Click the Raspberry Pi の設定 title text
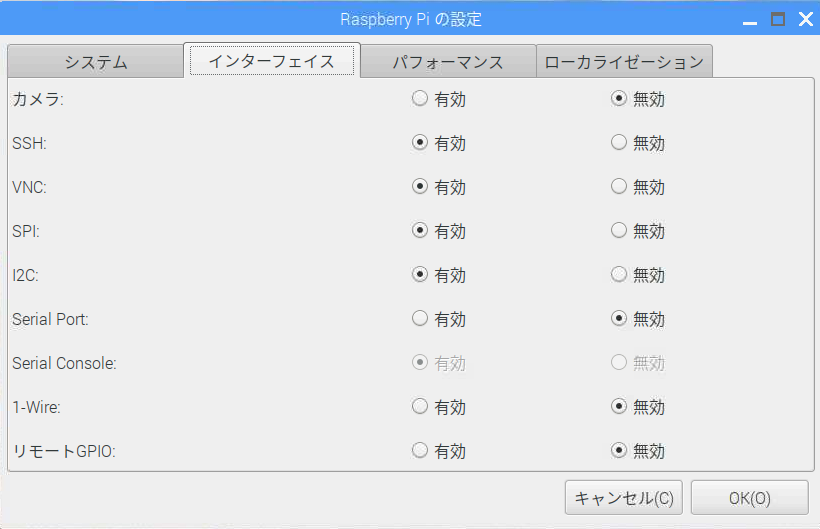 coord(411,19)
